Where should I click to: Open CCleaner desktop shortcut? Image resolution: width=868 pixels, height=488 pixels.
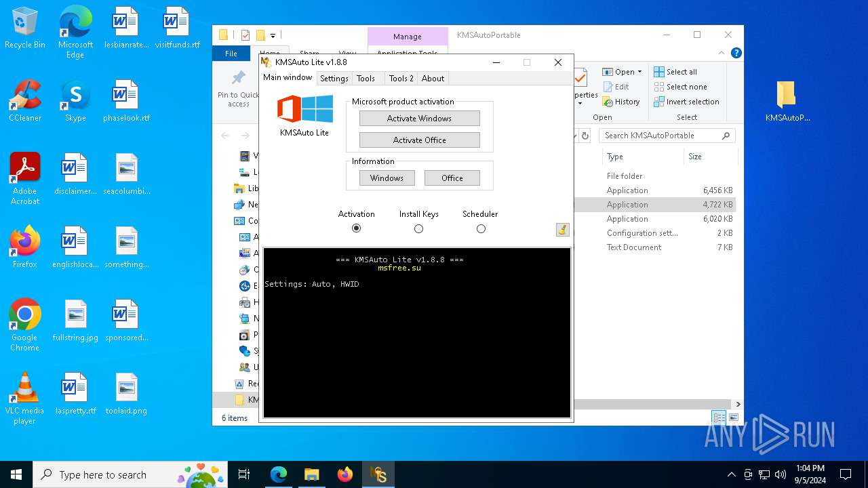tap(25, 101)
